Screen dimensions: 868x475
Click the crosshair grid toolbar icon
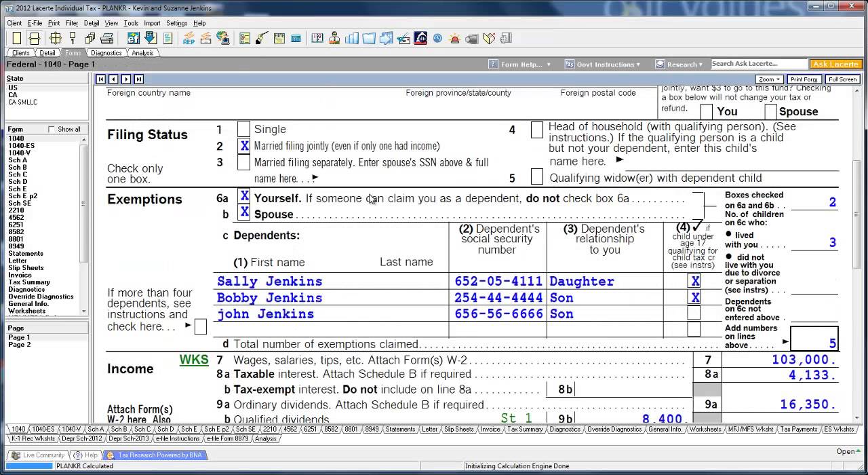click(x=56, y=38)
